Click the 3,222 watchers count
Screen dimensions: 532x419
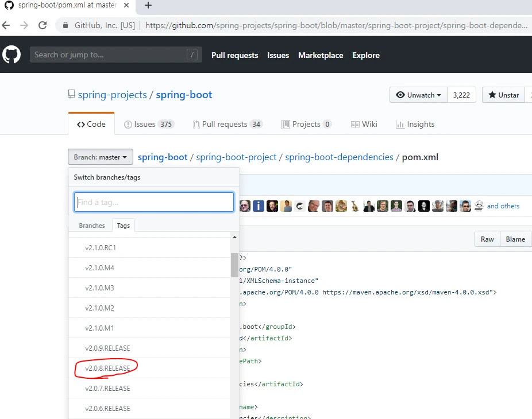[461, 95]
